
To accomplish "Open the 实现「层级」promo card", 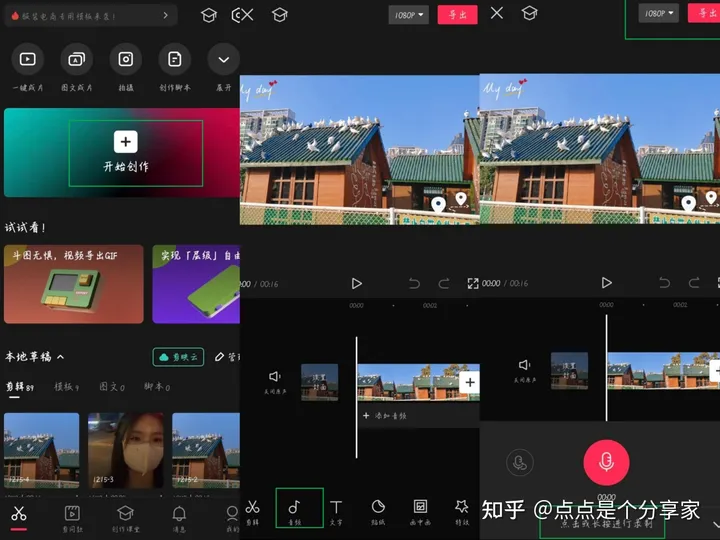I will point(197,284).
